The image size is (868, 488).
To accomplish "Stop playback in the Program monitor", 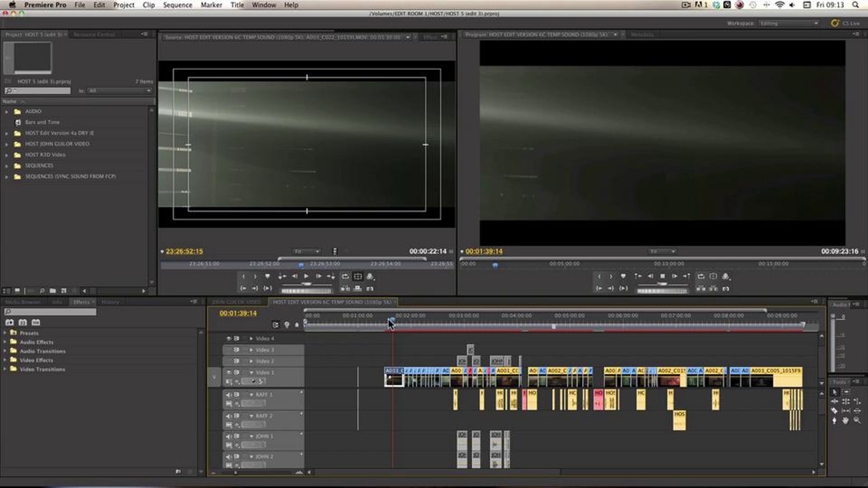I will (662, 277).
